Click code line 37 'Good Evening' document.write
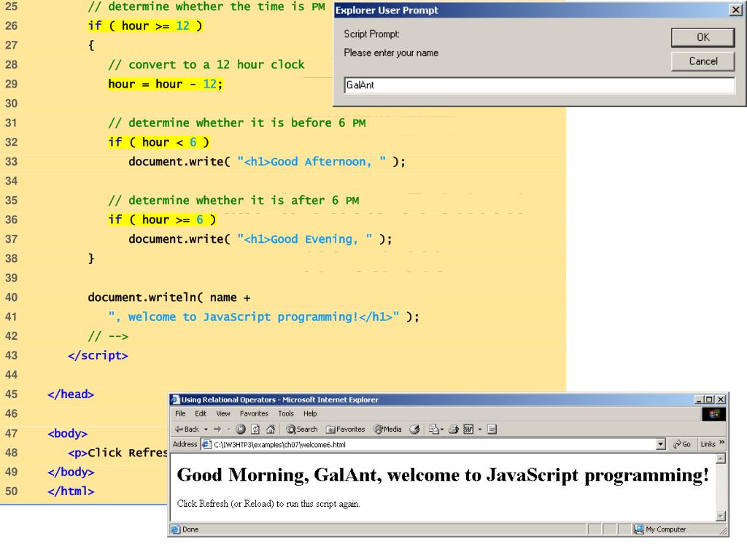The height and width of the screenshot is (560, 747). tap(260, 239)
